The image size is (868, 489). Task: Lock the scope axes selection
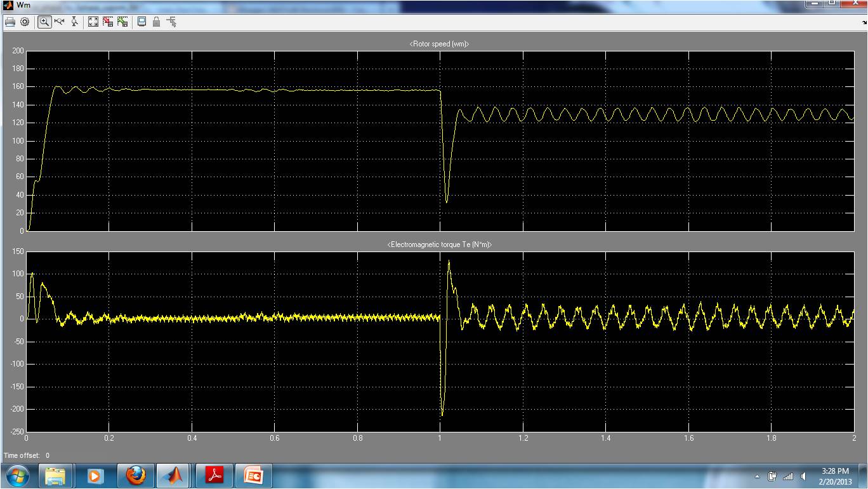point(156,21)
